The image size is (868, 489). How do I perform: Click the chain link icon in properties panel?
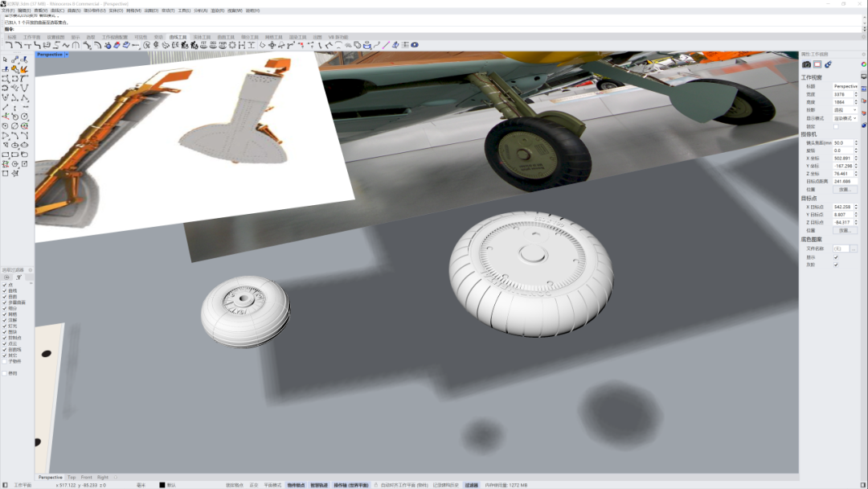tap(828, 64)
